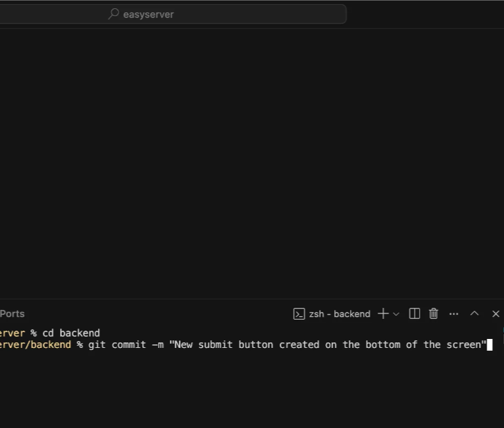Screen dimensions: 504x428
Task: Select the zsh - backend terminal icon
Action: pyautogui.click(x=299, y=313)
